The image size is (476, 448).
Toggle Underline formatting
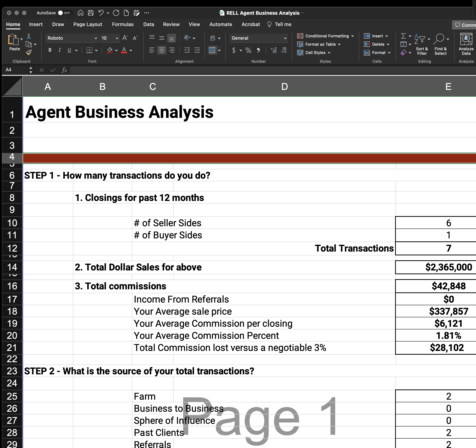[x=69, y=50]
